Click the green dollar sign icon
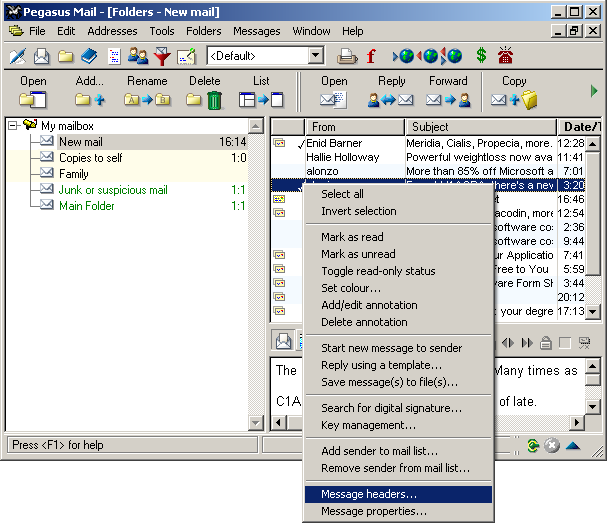Image resolution: width=607 pixels, height=523 pixels. [x=481, y=56]
